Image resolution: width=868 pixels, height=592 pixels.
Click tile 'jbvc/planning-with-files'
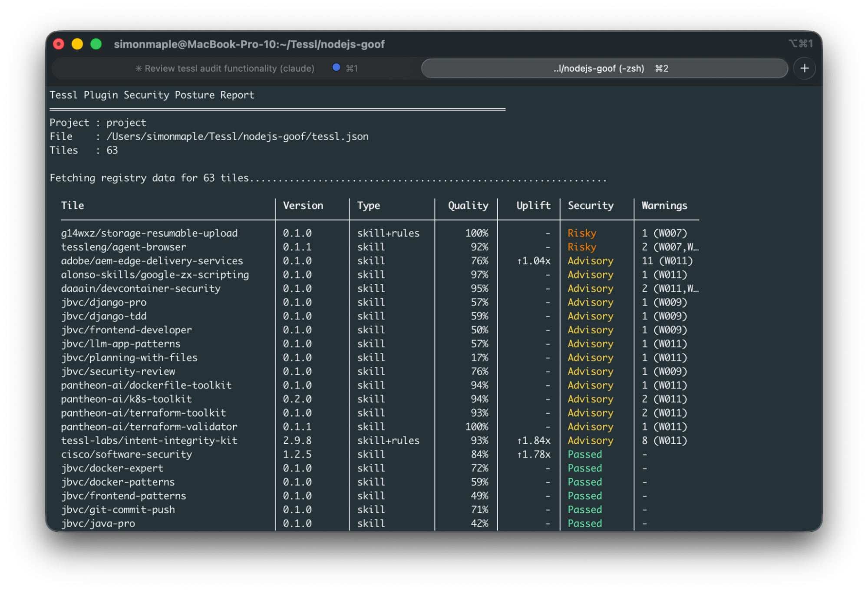pyautogui.click(x=129, y=358)
